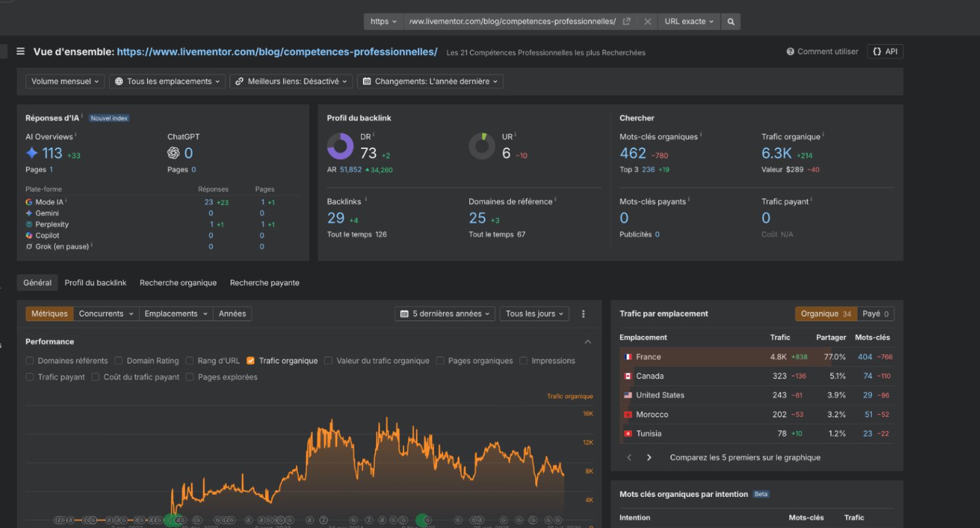Click the Tunisia flag icon
This screenshot has width=980, height=528.
(628, 434)
